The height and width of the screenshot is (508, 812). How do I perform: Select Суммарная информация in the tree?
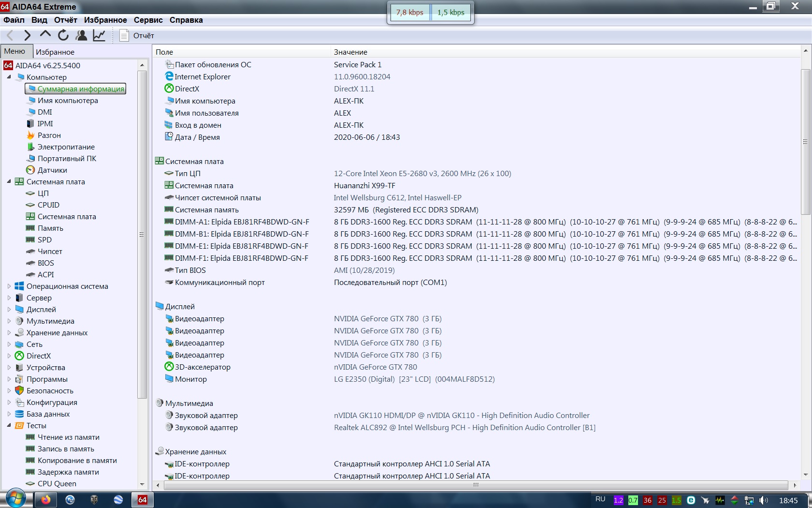coord(75,89)
